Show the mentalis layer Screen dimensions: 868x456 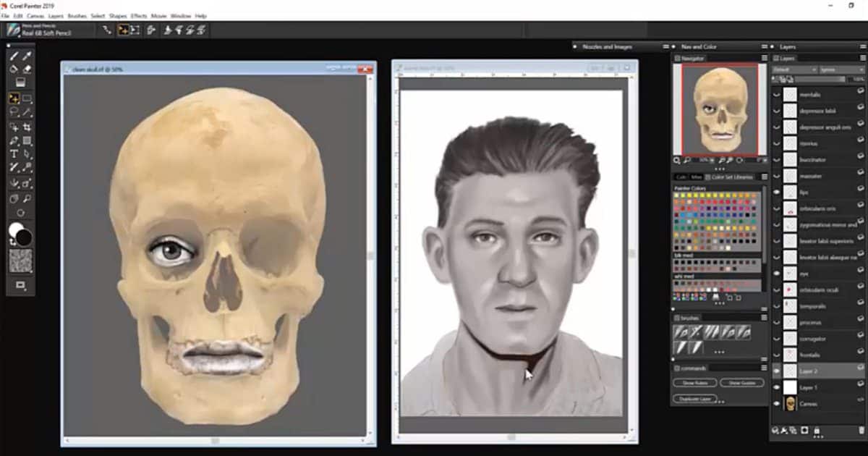777,95
